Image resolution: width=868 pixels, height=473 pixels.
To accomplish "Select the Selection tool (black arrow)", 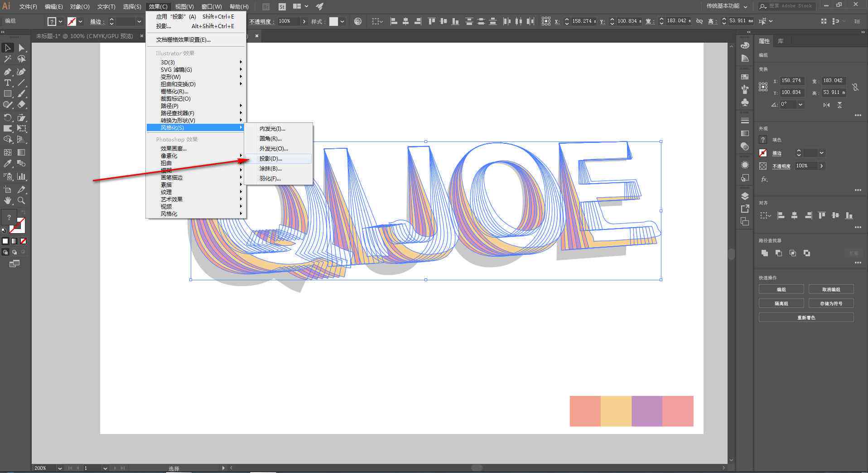I will [8, 48].
